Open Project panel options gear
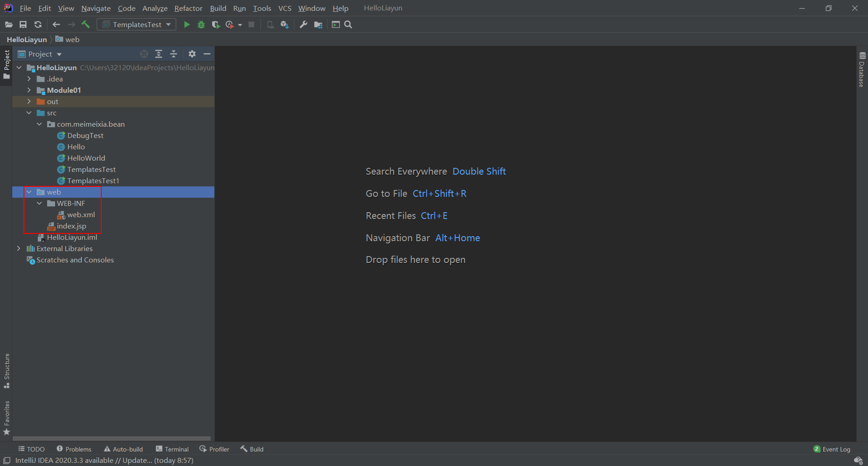This screenshot has width=868, height=466. (192, 54)
